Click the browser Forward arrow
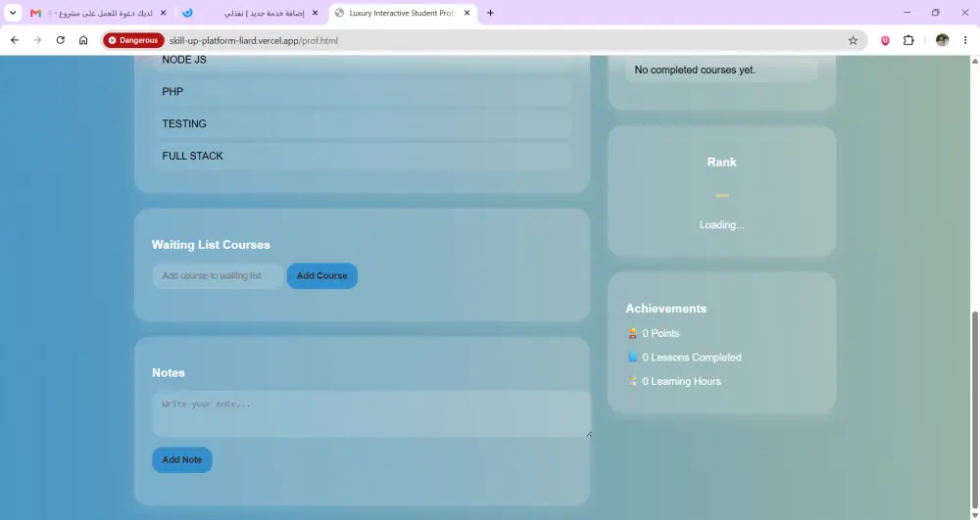 pyautogui.click(x=37, y=40)
